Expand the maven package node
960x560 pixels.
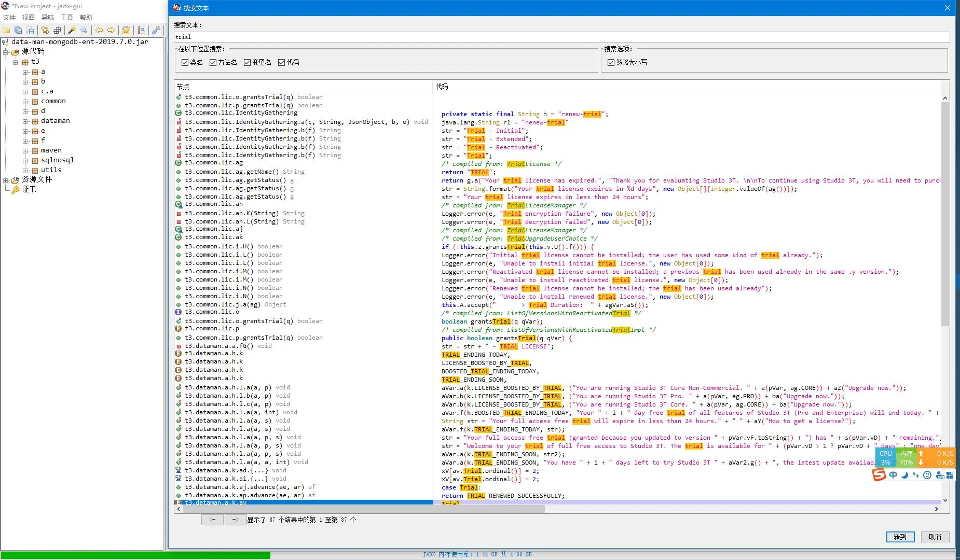coord(25,151)
